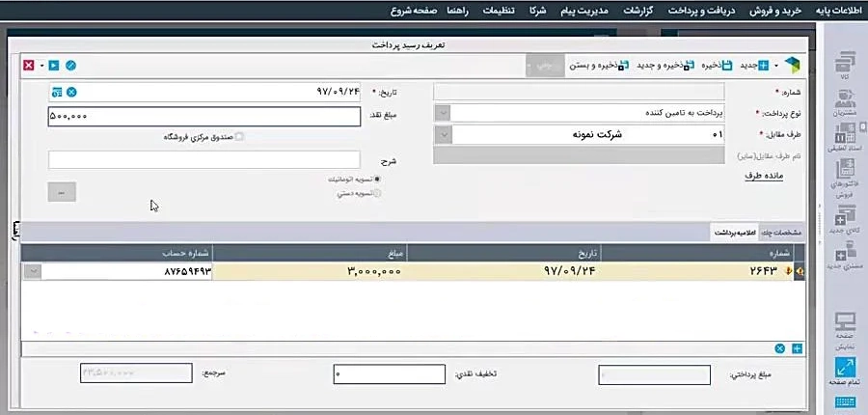Click the شماره number field
Viewport: 868px width, 415px height.
(579, 92)
